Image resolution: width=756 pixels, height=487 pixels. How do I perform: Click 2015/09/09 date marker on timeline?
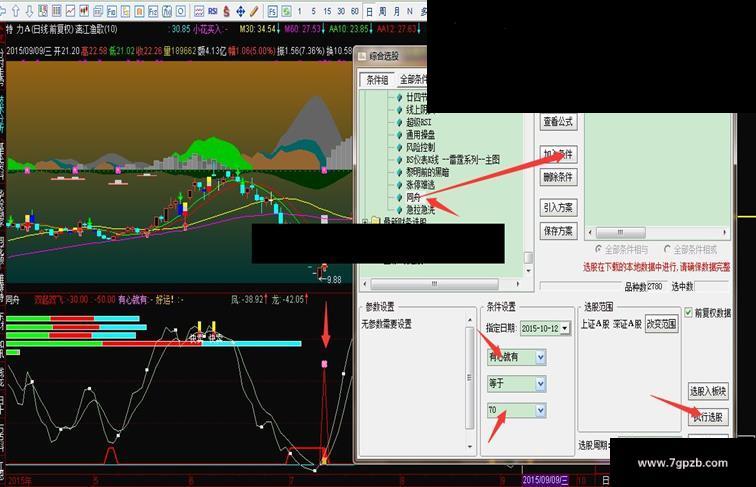[545, 480]
